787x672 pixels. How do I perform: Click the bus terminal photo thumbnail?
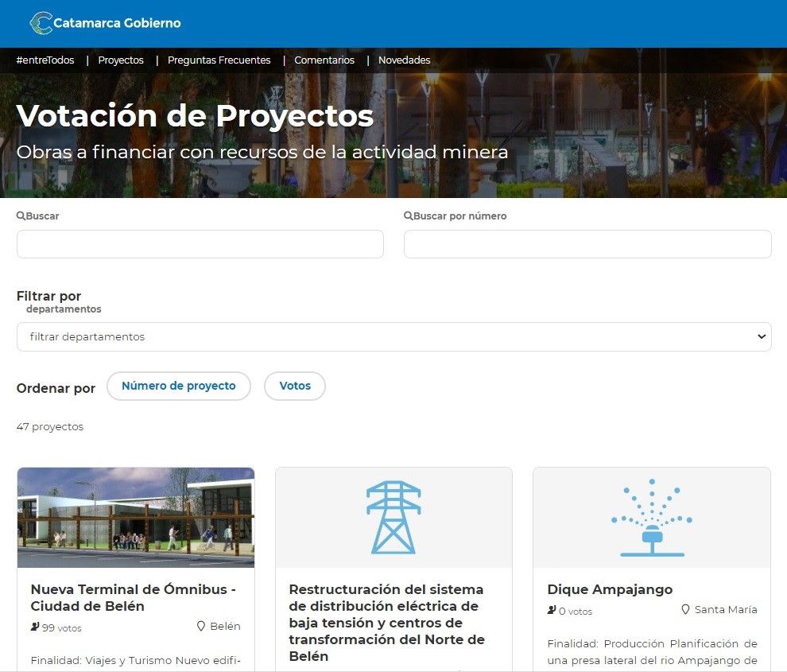[x=135, y=517]
